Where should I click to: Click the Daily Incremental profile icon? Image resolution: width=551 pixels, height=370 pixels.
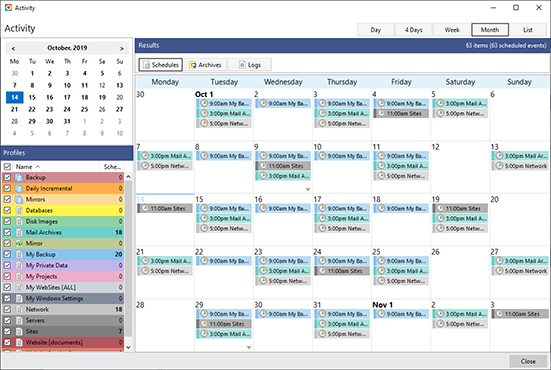19,188
